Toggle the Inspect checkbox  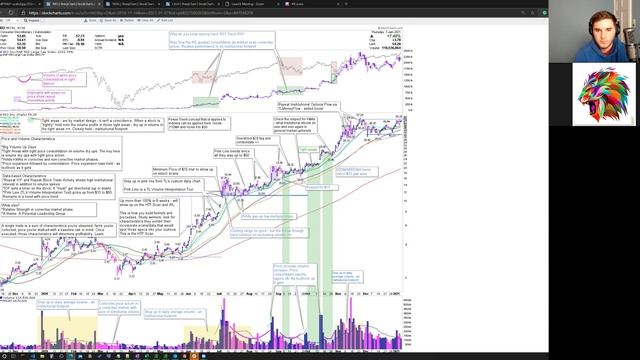coord(42,20)
